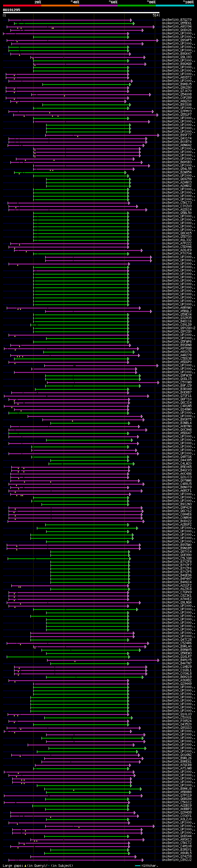
Task: Click hit label UniRef100_C5YXW9
Action: 177,382
